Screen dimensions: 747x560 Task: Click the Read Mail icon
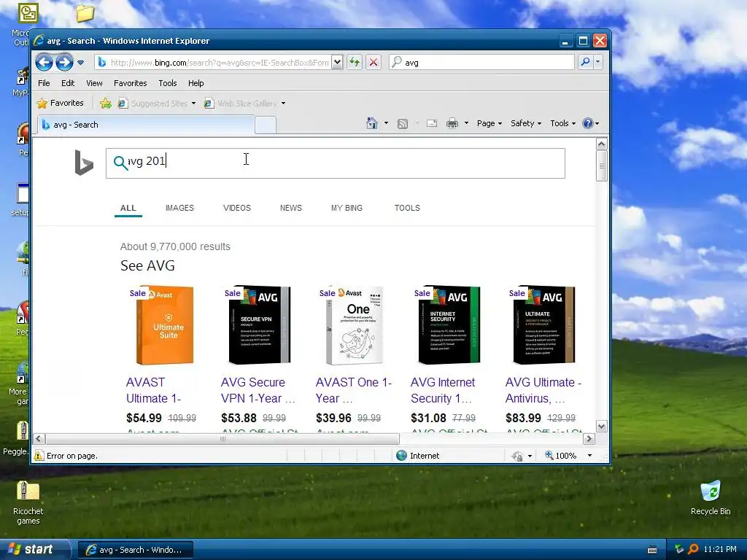pos(432,123)
